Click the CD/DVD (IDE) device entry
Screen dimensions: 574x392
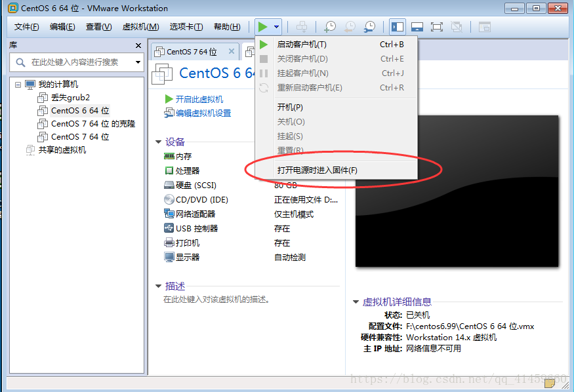(196, 200)
